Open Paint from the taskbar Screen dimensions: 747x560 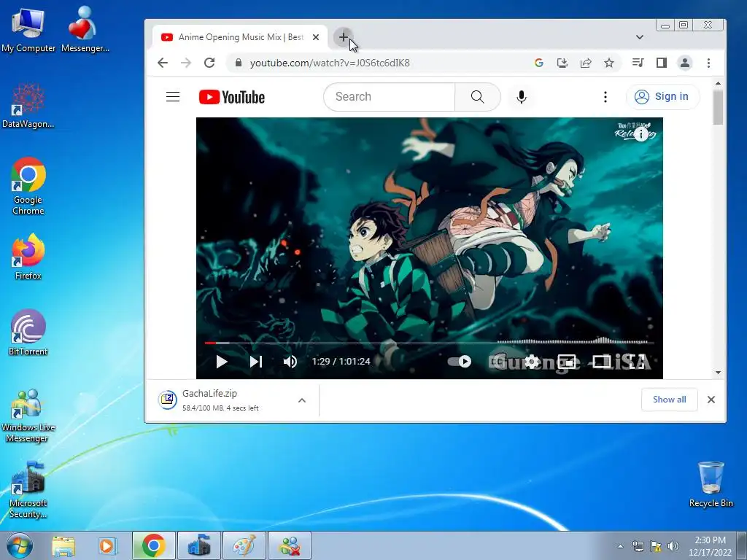[x=244, y=545]
